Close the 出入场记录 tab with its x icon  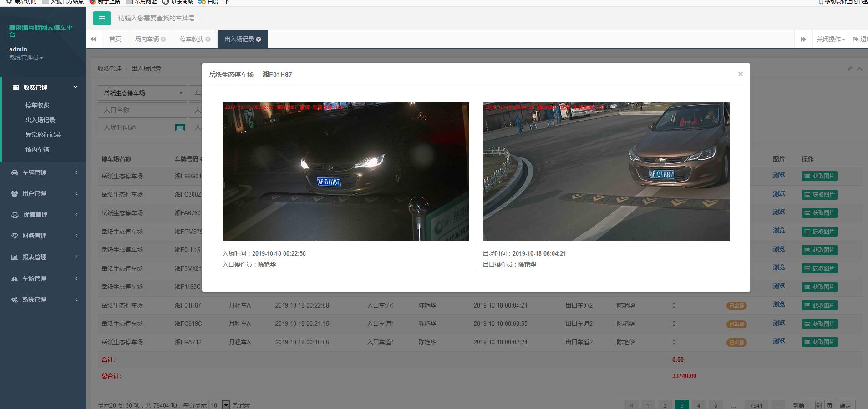(x=259, y=39)
